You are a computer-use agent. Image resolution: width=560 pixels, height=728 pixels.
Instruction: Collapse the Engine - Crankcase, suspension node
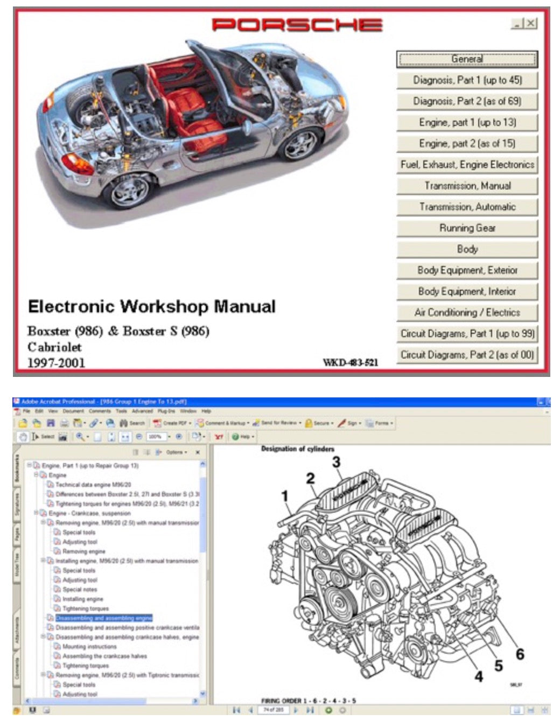click(x=37, y=513)
